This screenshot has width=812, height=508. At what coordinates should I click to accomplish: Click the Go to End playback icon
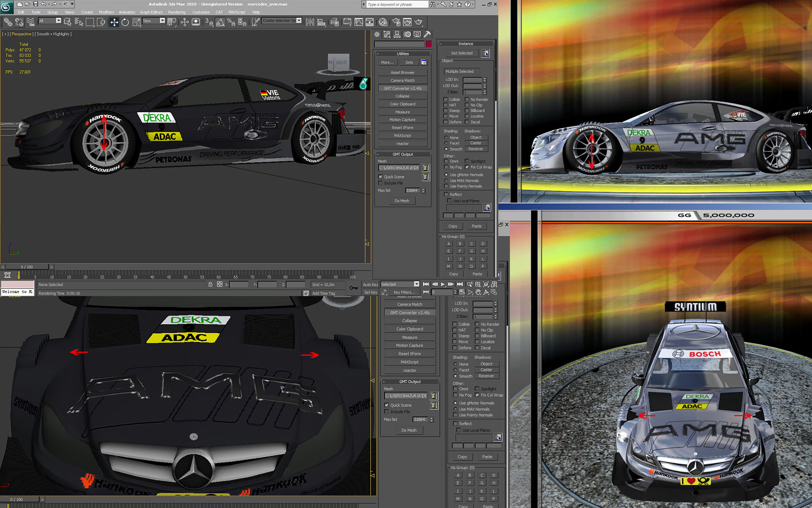(x=460, y=284)
